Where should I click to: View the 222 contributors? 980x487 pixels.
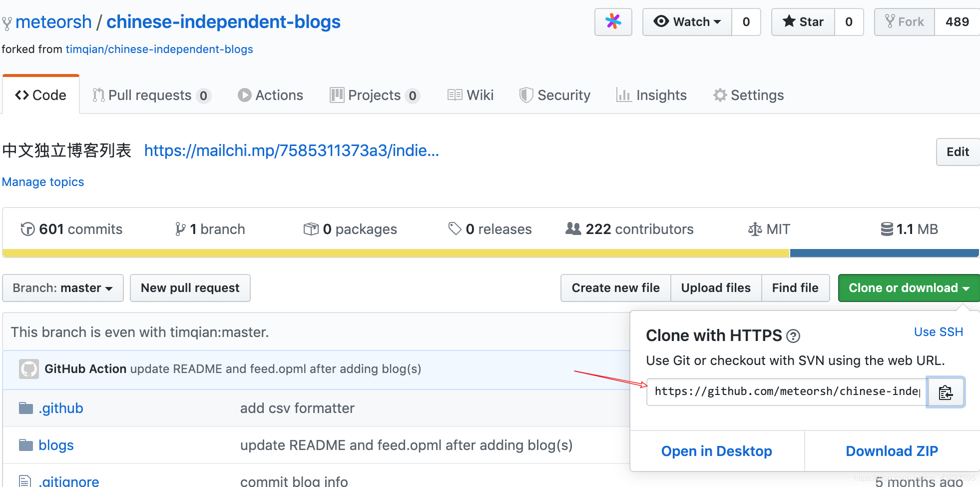(629, 229)
